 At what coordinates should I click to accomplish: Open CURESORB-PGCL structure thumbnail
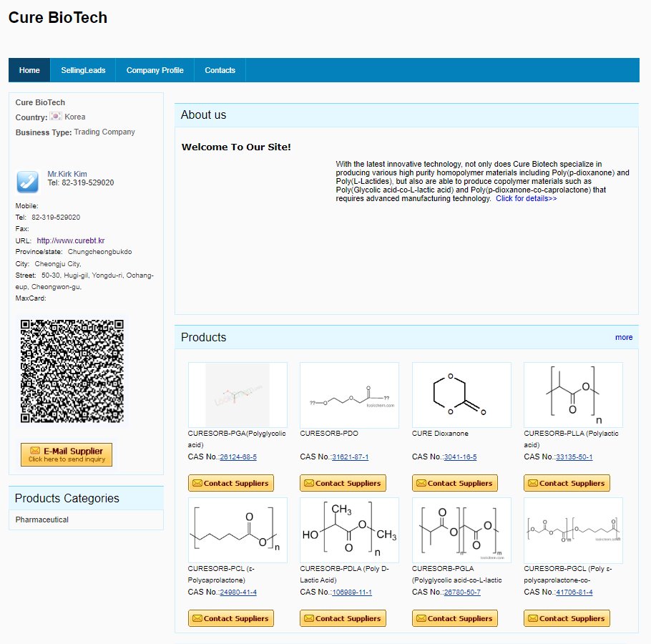(573, 530)
